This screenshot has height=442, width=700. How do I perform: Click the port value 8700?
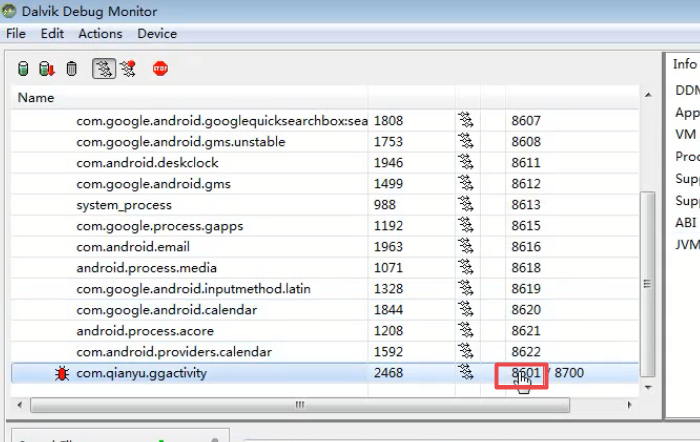click(x=569, y=372)
